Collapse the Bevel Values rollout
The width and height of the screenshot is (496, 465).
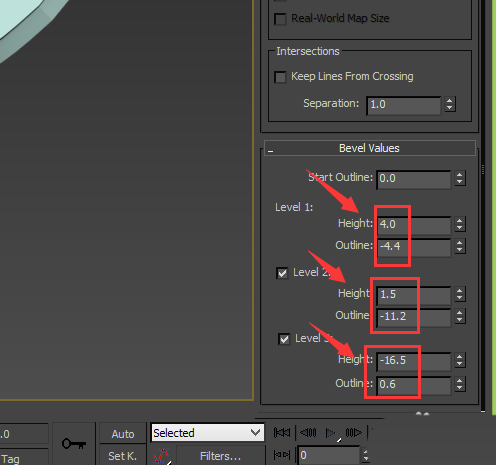tap(370, 148)
